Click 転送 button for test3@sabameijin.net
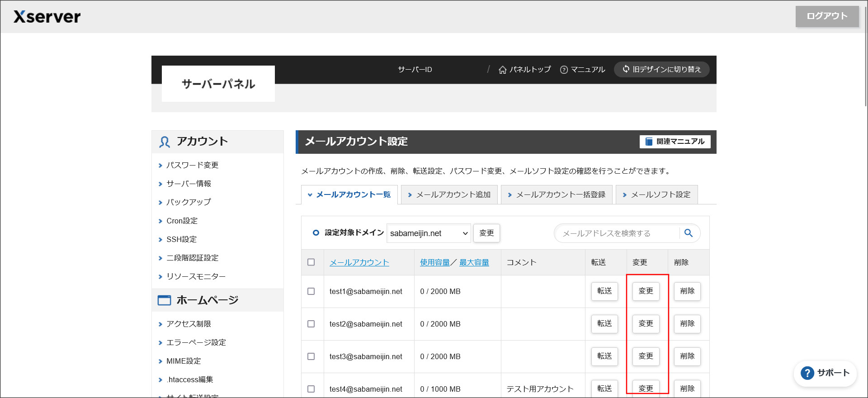This screenshot has width=868, height=398. click(604, 356)
